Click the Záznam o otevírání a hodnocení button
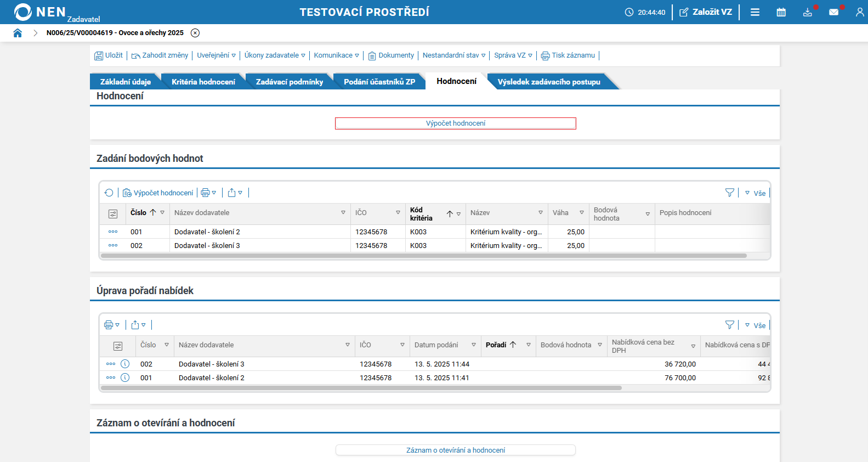 click(x=455, y=450)
